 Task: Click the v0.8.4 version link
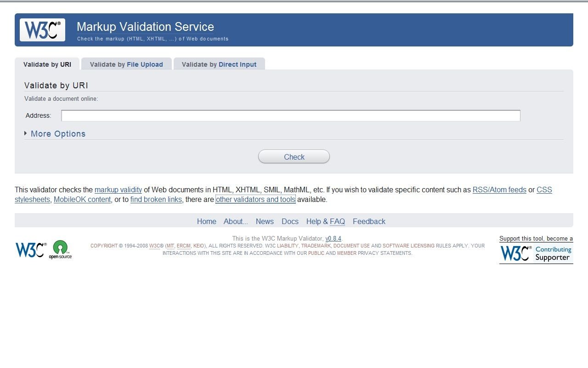333,238
